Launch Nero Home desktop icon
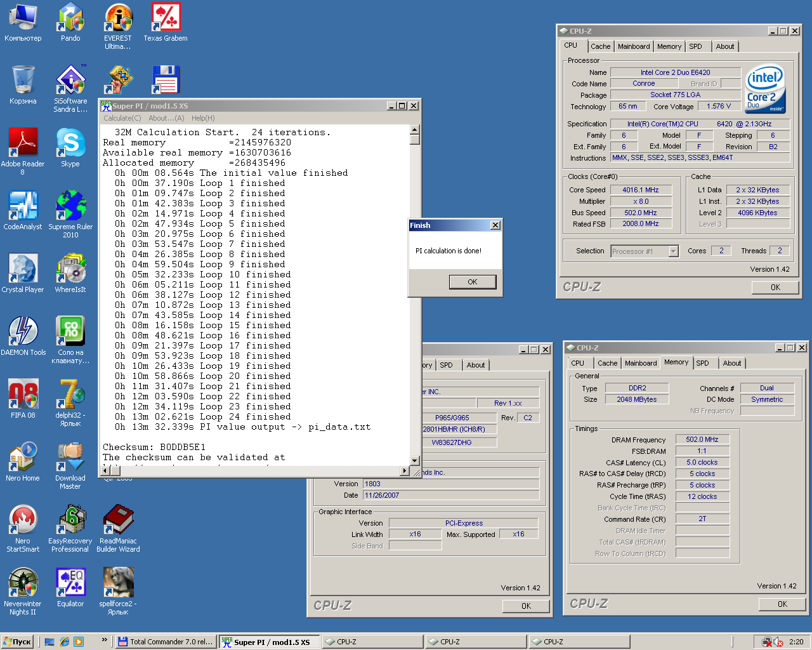Viewport: 812px width, 650px height. coord(23,462)
